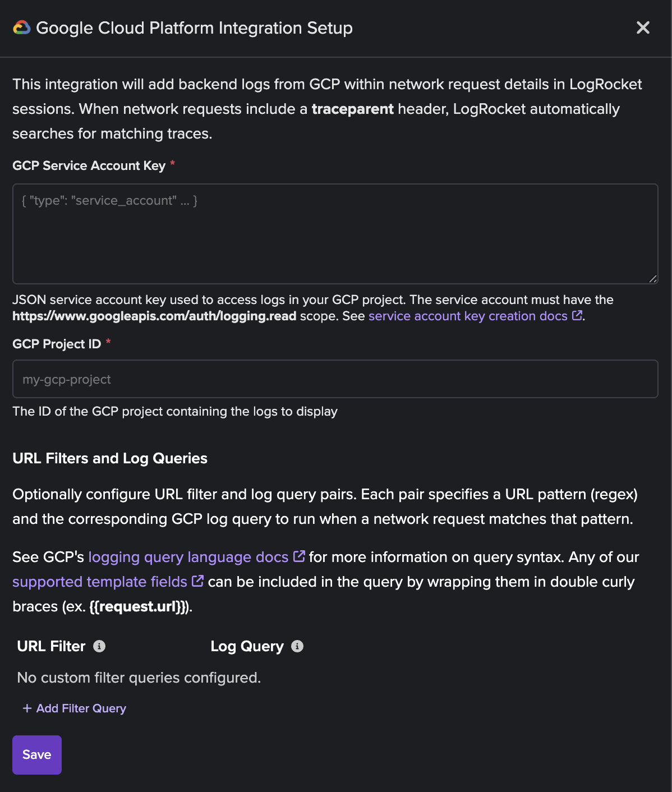The width and height of the screenshot is (672, 792).
Task: Focus the GCP Service Account Key textarea
Action: pyautogui.click(x=335, y=234)
